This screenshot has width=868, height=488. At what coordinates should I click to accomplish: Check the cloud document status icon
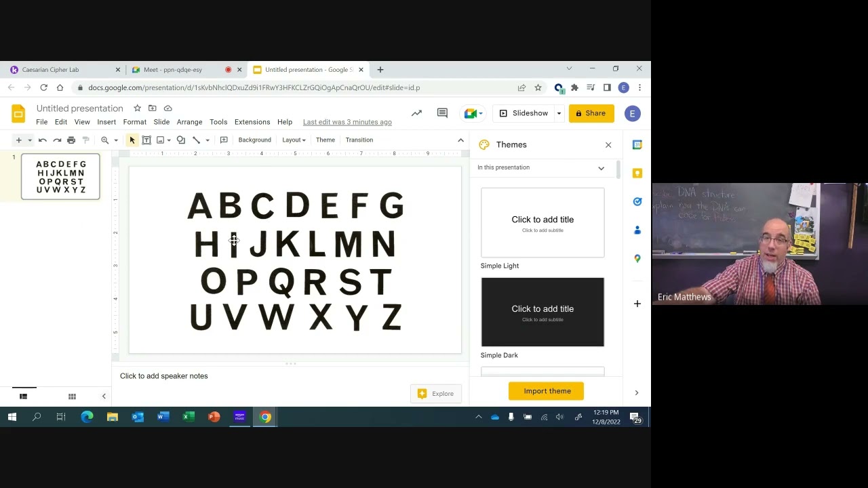click(x=168, y=108)
